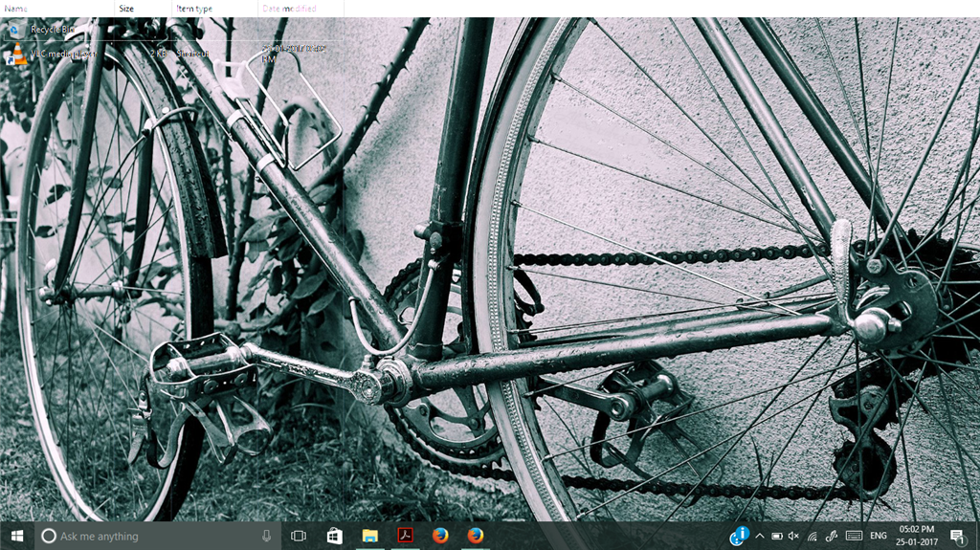Open the Windows Start menu
This screenshot has height=550, width=980.
(x=17, y=537)
